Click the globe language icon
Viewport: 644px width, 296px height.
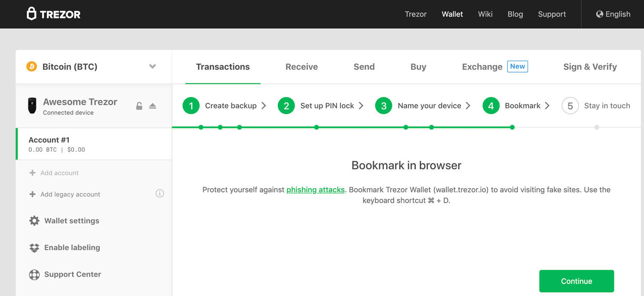click(x=600, y=14)
